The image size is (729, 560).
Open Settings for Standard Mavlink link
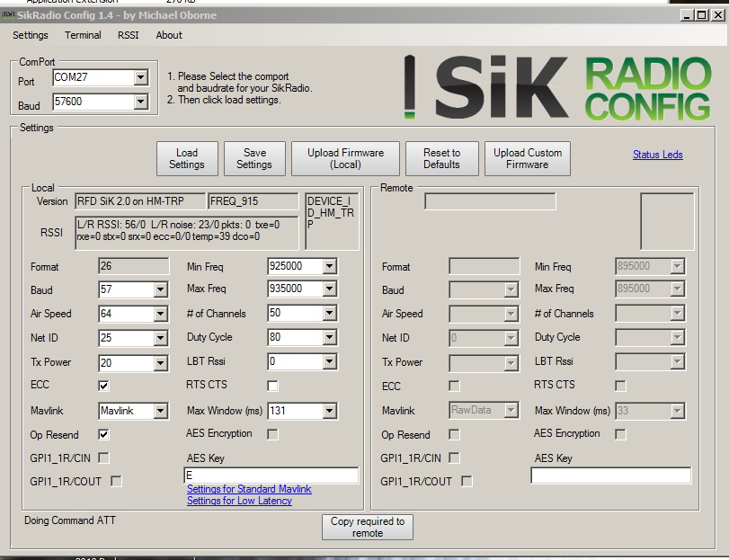tap(249, 489)
